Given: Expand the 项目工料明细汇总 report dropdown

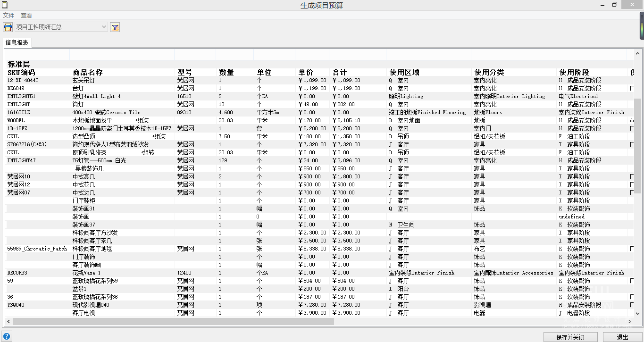Looking at the screenshot, I should pyautogui.click(x=104, y=27).
